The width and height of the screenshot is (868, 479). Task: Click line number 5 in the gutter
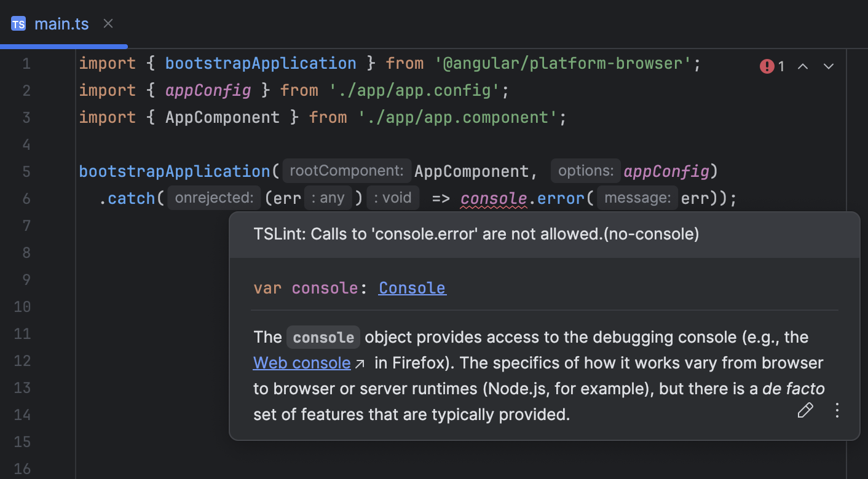point(26,171)
